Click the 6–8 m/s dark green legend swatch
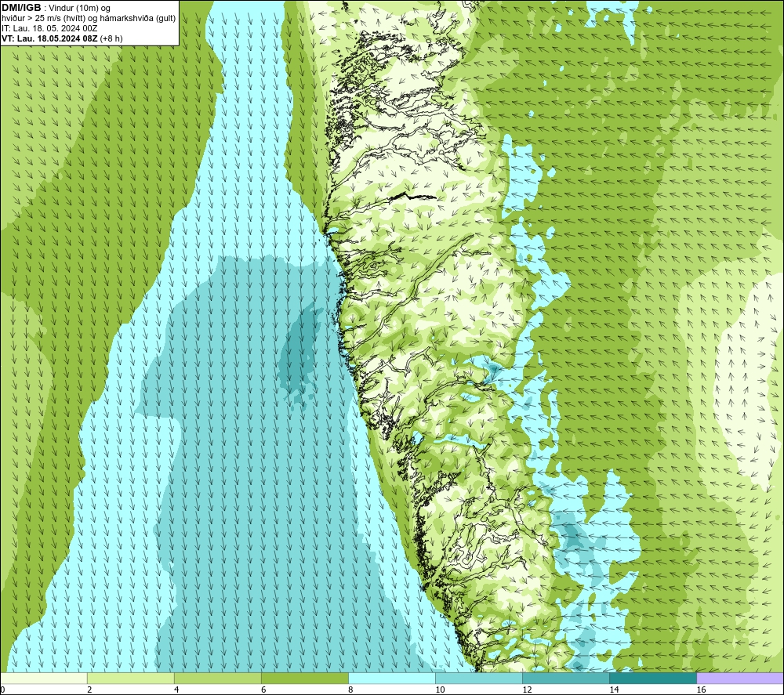784x695 pixels. pos(304,678)
